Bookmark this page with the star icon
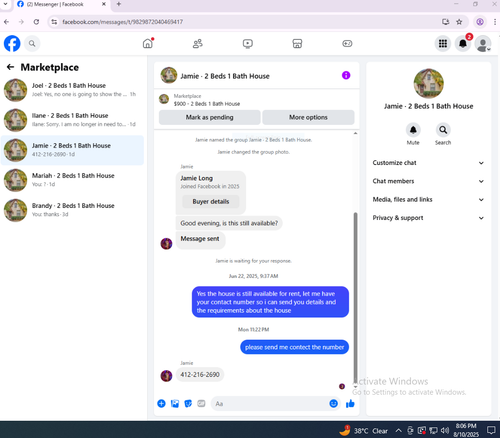The image size is (500, 438). coord(459,22)
